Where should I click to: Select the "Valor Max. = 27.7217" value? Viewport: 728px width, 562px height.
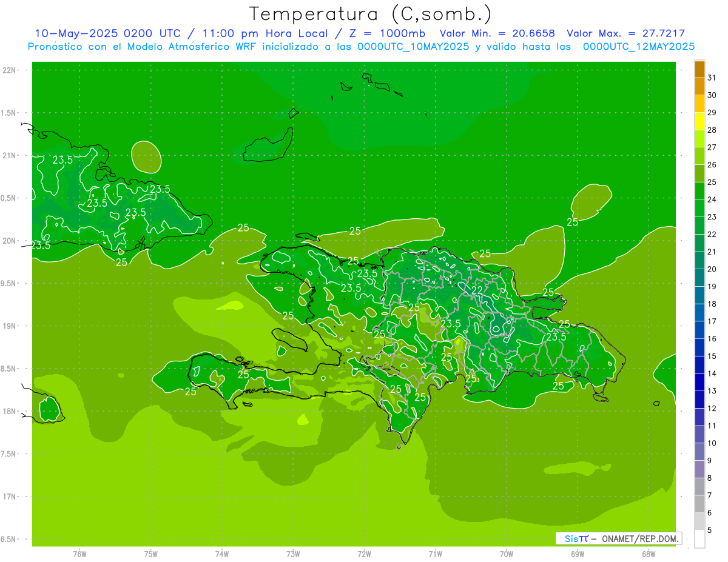coord(626,33)
